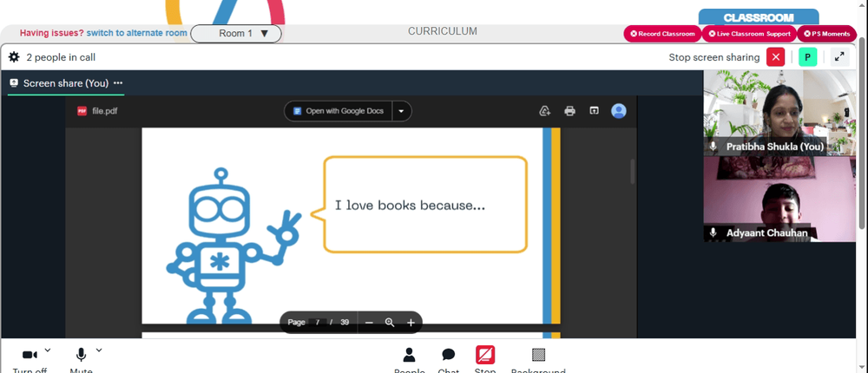Change Background effects
The image size is (868, 373).
tap(538, 361)
